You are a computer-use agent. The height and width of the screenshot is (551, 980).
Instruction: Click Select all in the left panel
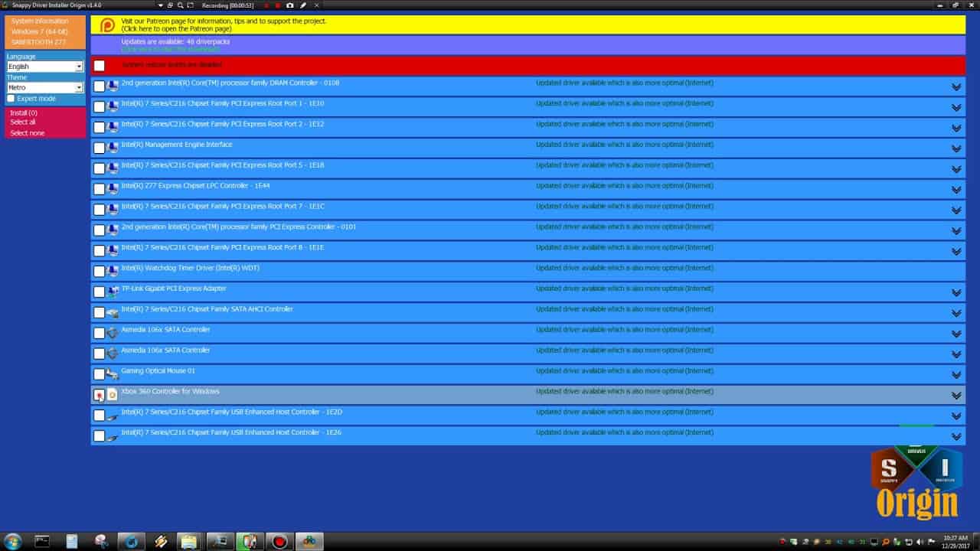click(23, 122)
